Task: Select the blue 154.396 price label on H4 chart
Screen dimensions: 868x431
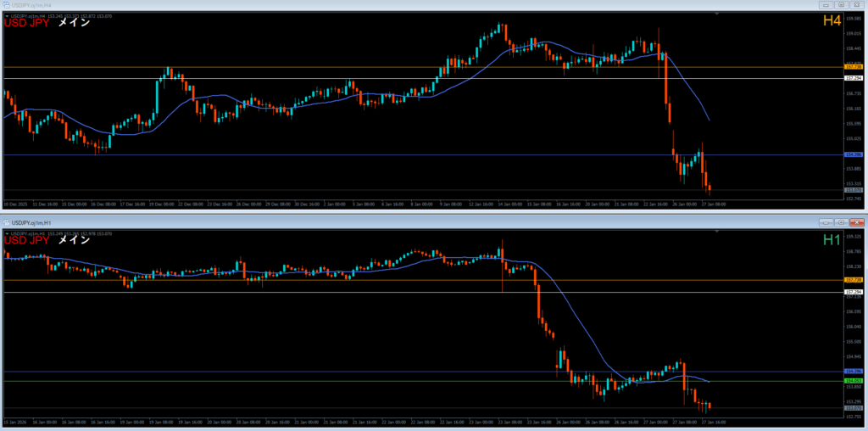Action: pyautogui.click(x=853, y=154)
